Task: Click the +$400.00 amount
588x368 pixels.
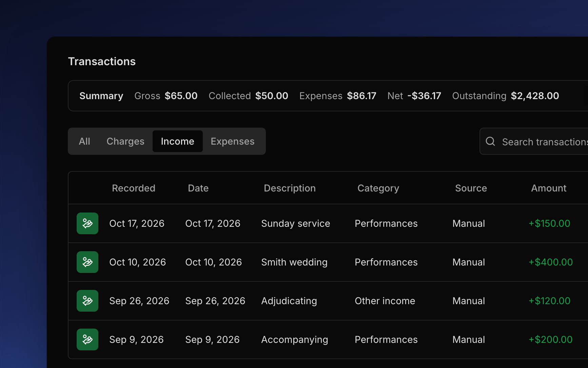Action: [x=551, y=262]
